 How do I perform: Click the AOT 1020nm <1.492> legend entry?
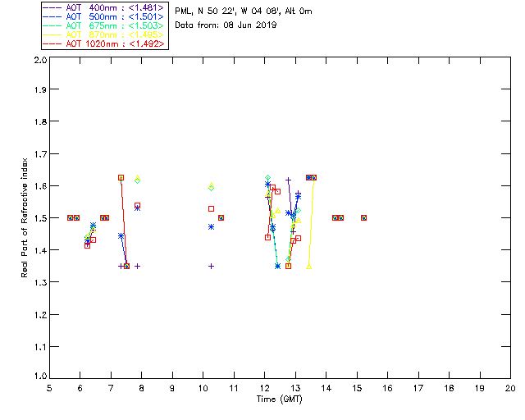coord(103,43)
